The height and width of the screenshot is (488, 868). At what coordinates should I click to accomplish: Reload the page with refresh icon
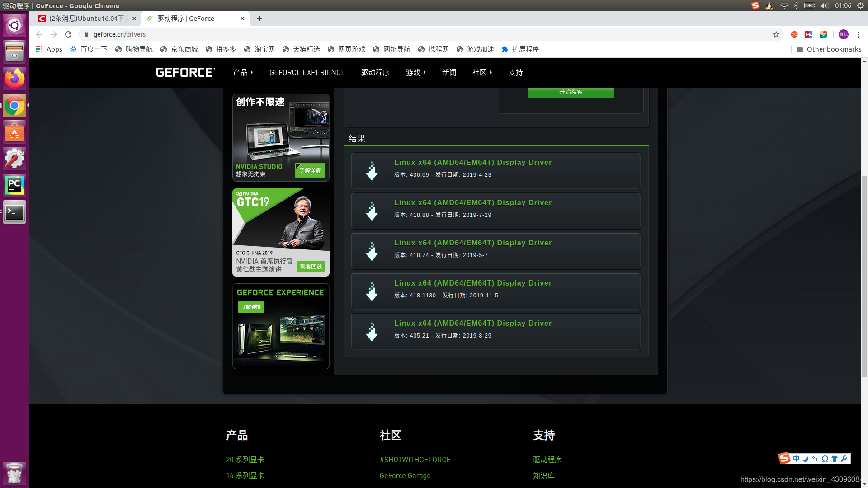pyautogui.click(x=68, y=34)
